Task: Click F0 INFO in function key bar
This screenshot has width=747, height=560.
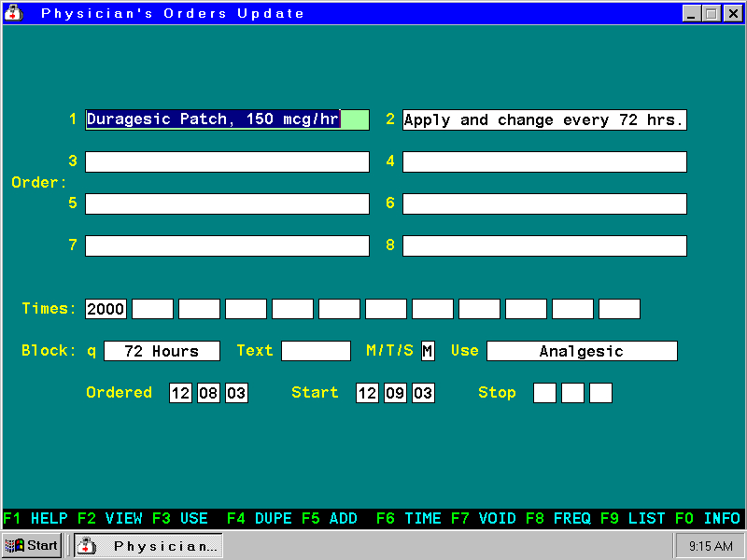Action: click(x=708, y=518)
